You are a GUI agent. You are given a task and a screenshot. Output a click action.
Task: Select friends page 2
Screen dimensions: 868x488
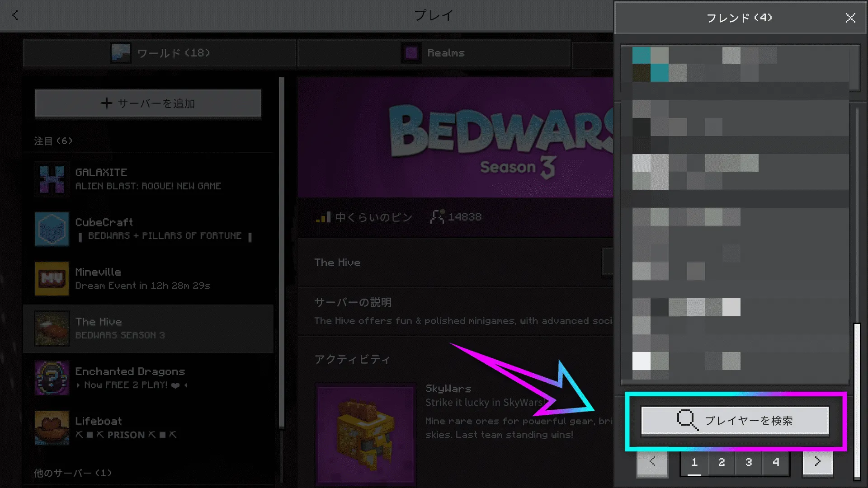(722, 463)
